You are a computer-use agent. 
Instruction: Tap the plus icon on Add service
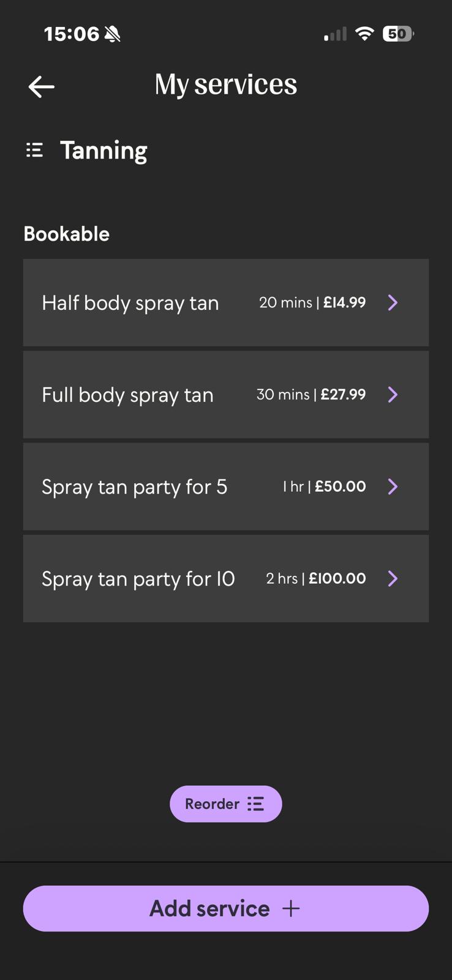click(x=291, y=908)
